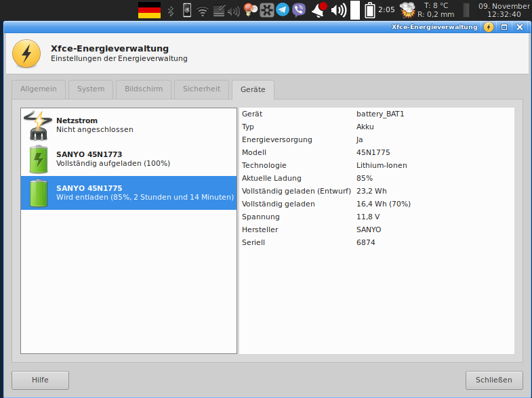Open Viber from the system tray
This screenshot has width=532, height=398.
(298, 10)
